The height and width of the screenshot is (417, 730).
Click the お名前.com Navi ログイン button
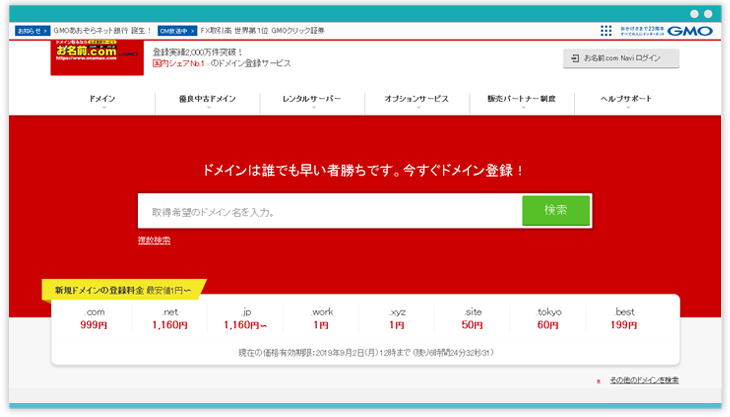coord(621,58)
